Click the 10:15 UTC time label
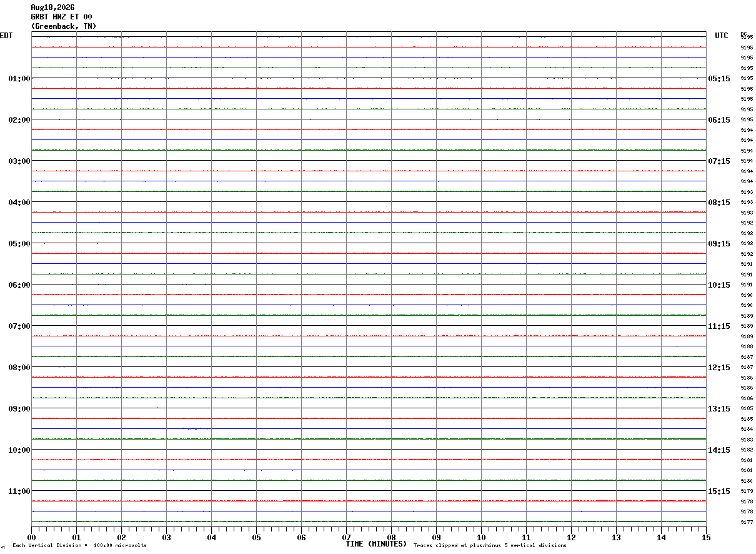Viewport: 756px width, 554px height. [719, 285]
